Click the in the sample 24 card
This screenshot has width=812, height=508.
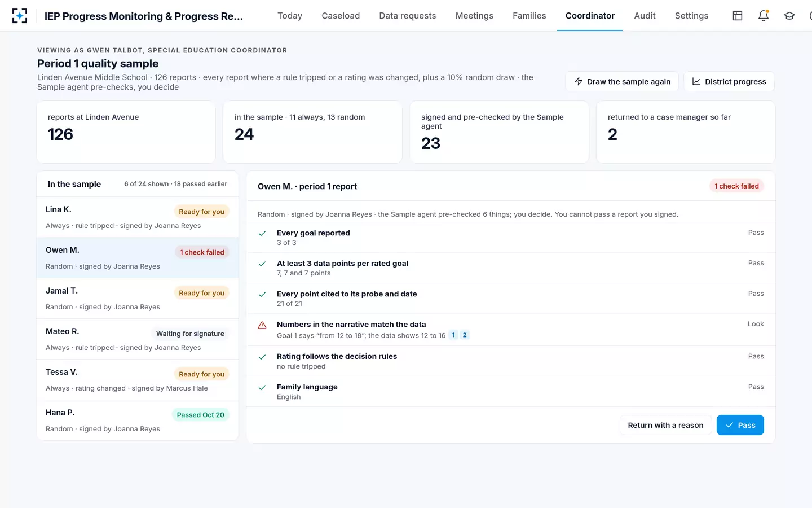tap(312, 132)
